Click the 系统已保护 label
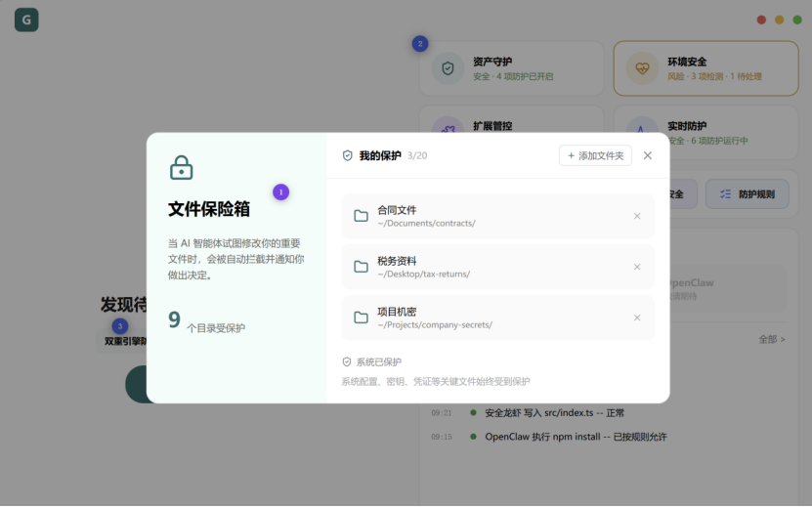Viewport: 812px width, 507px height. tap(378, 362)
